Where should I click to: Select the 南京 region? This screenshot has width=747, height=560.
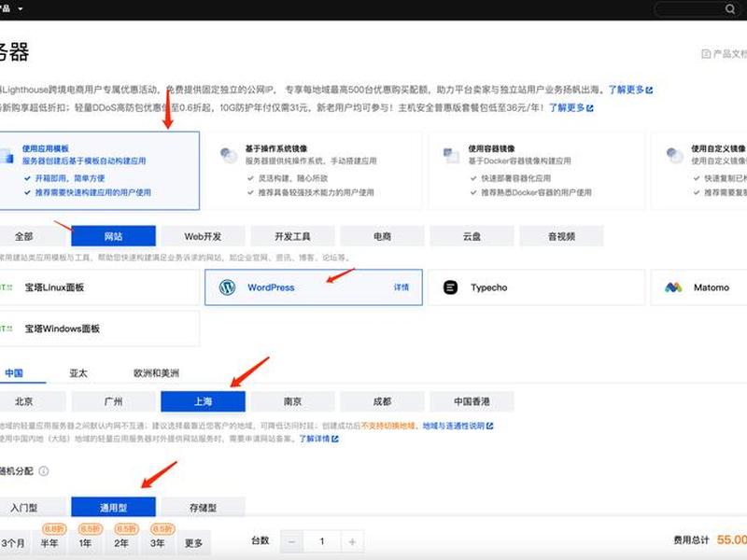click(x=292, y=401)
